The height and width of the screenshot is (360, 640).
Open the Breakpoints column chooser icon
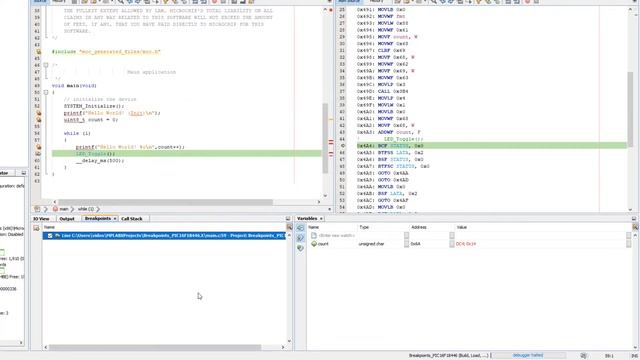pyautogui.click(x=289, y=227)
